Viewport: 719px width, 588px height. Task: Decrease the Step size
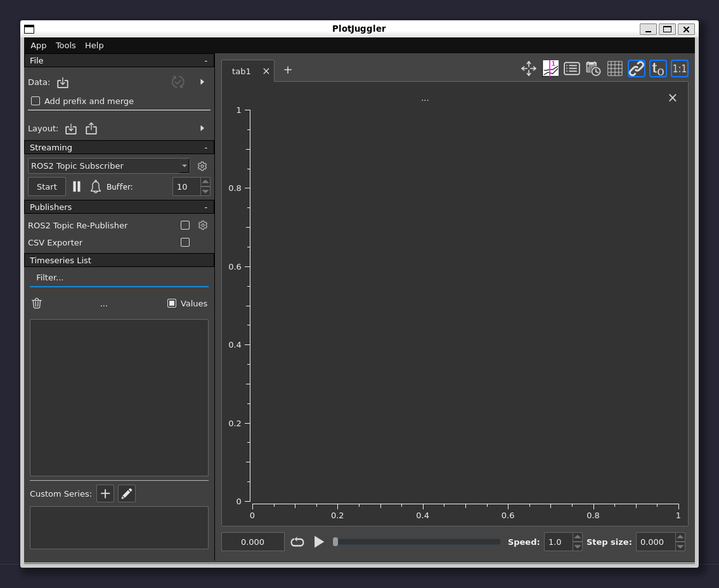(680, 546)
